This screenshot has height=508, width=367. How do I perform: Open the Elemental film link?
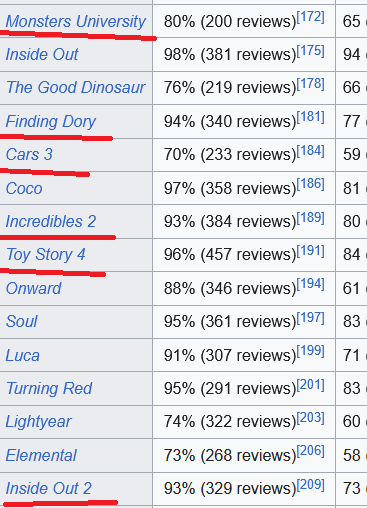[41, 455]
